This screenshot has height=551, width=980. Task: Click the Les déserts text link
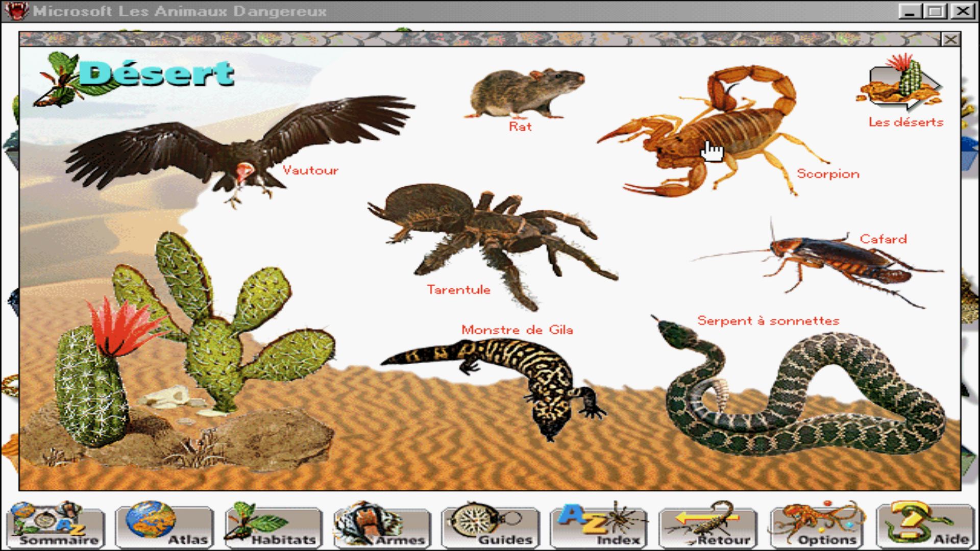click(905, 122)
